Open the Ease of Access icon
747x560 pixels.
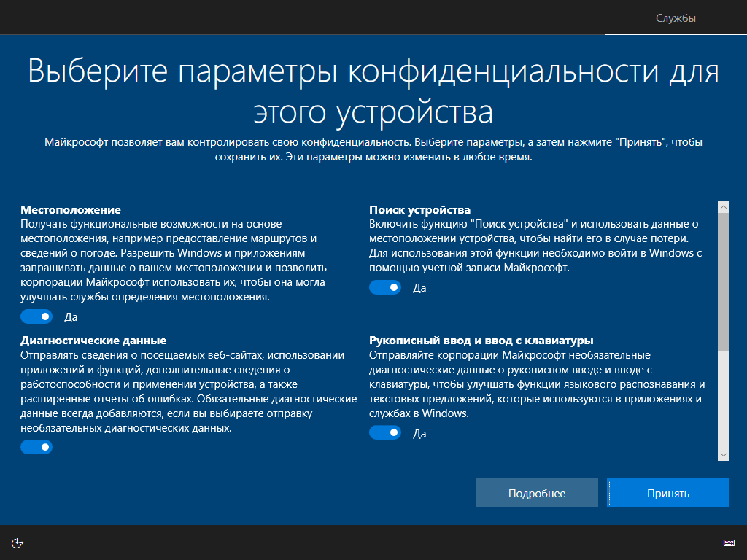point(18,542)
